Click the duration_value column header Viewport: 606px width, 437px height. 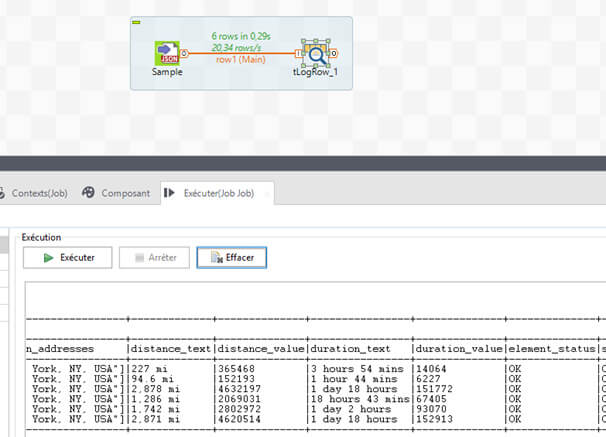459,349
